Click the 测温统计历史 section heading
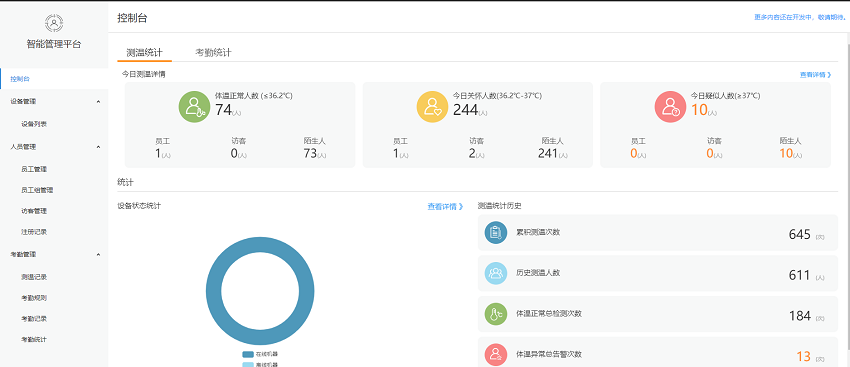Viewport: 850px width, 367px height. pos(499,206)
